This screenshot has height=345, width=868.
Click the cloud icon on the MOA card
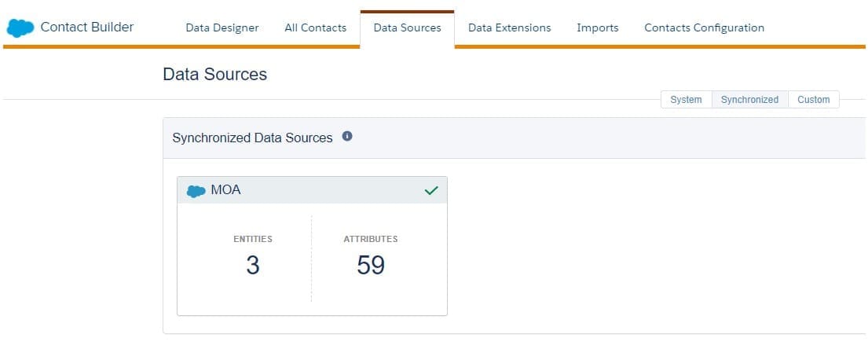point(196,191)
